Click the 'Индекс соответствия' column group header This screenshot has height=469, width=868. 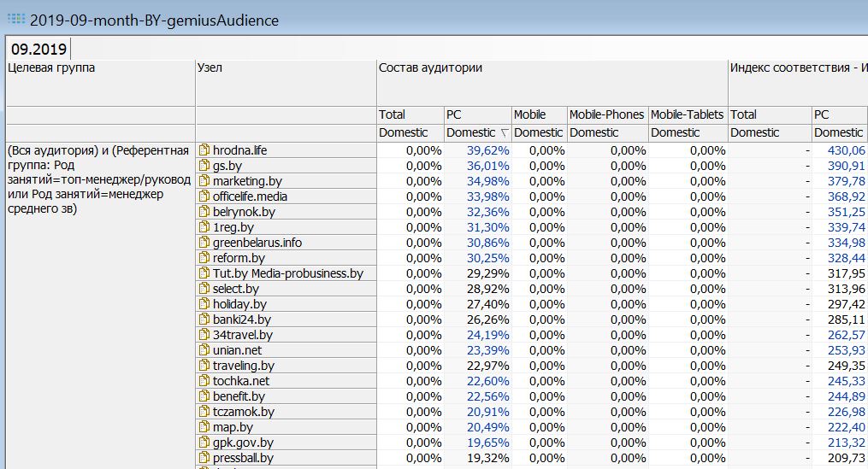click(795, 68)
